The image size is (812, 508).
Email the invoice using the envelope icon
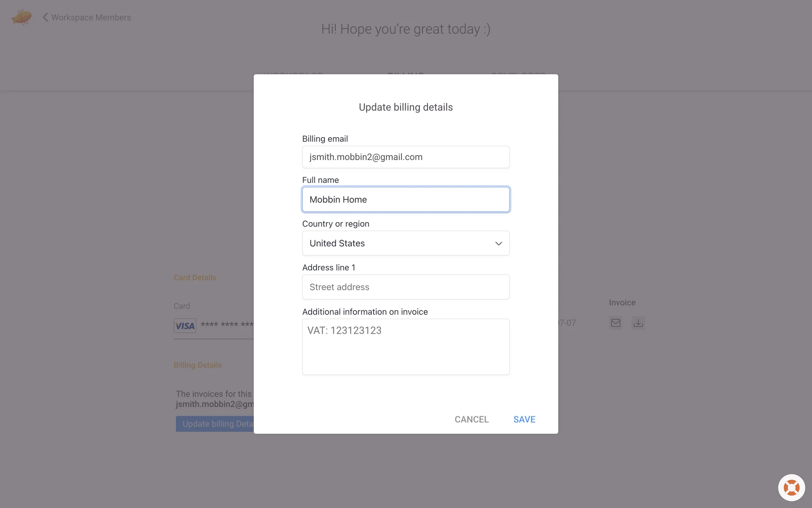click(x=616, y=323)
